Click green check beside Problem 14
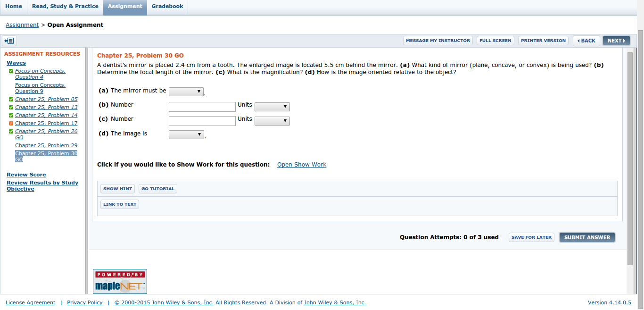Image resolution: width=644 pixels, height=310 pixels. pyautogui.click(x=11, y=116)
